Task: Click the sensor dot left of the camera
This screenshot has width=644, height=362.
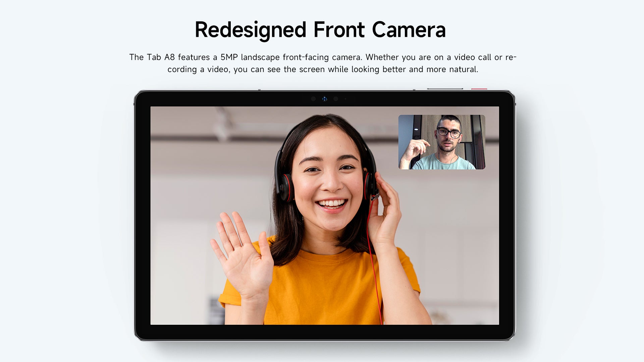Action: [313, 99]
